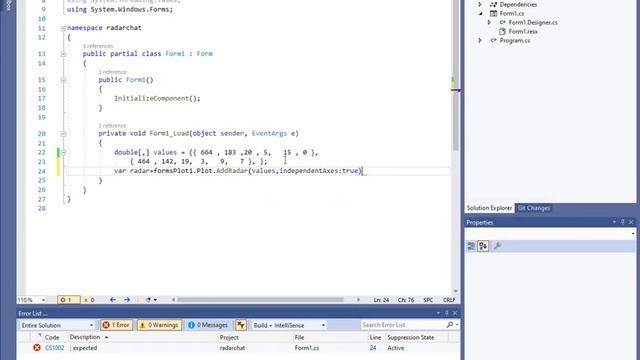Click the '; expected' error description

click(x=83, y=348)
